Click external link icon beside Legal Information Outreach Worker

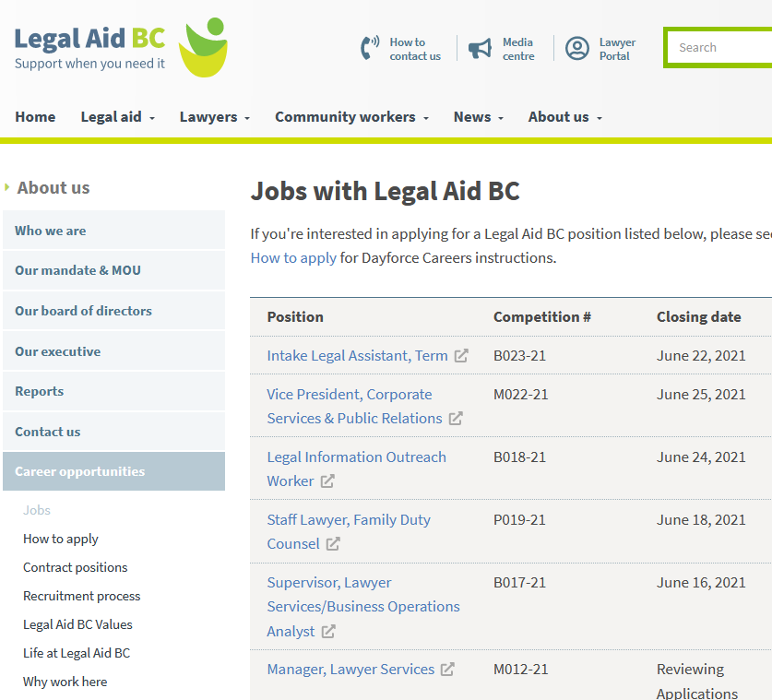pyautogui.click(x=327, y=481)
